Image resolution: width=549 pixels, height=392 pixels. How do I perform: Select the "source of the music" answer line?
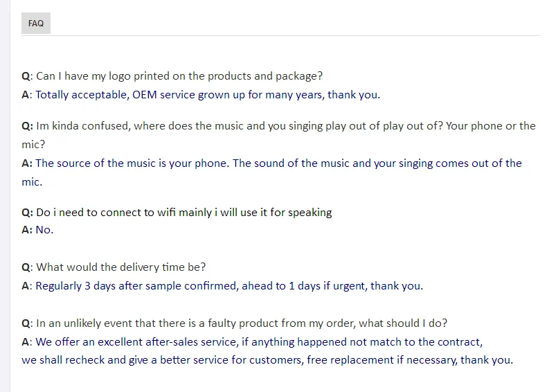[278, 163]
